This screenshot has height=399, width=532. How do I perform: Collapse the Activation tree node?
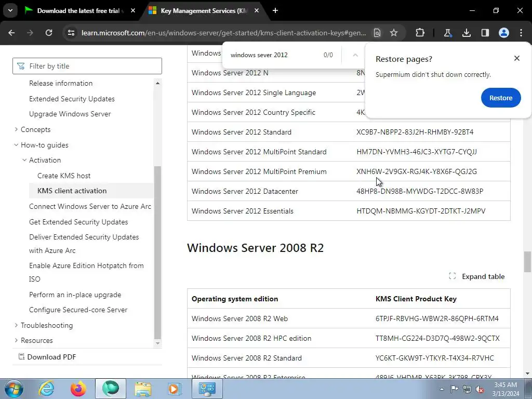click(x=24, y=160)
